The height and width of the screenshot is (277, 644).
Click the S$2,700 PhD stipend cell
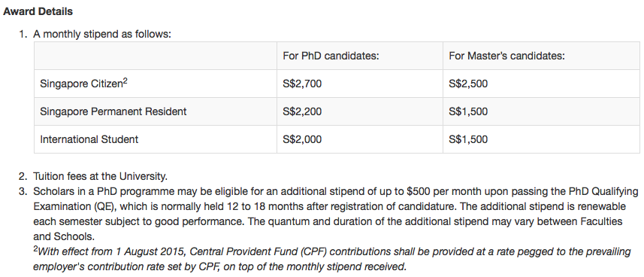coord(360,84)
